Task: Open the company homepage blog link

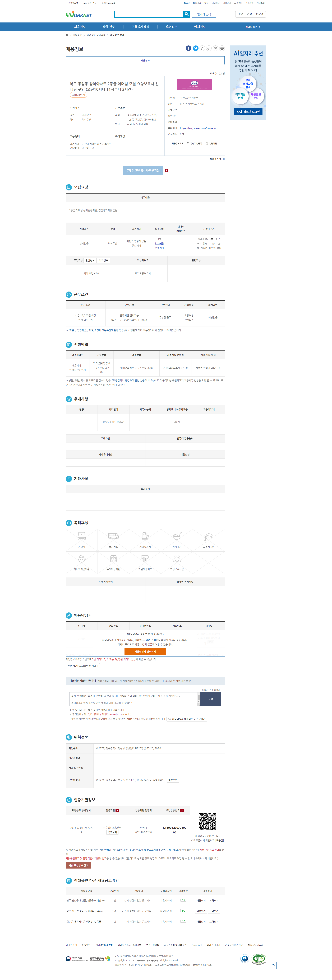Action: pyautogui.click(x=198, y=128)
